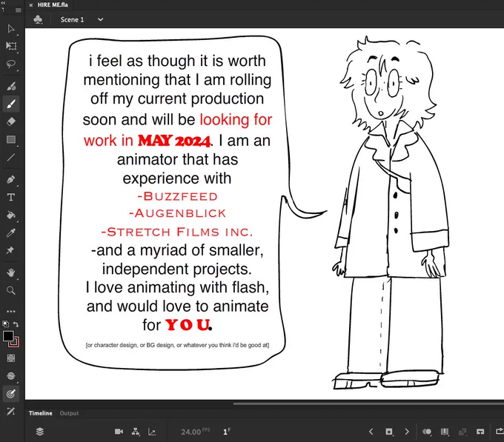Open the stroke color swatch
This screenshot has height=442, width=504.
[x=15, y=342]
